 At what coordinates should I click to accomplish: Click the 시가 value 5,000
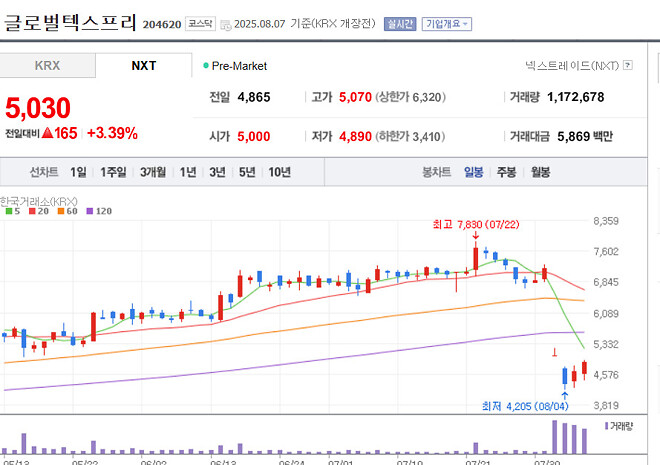254,136
